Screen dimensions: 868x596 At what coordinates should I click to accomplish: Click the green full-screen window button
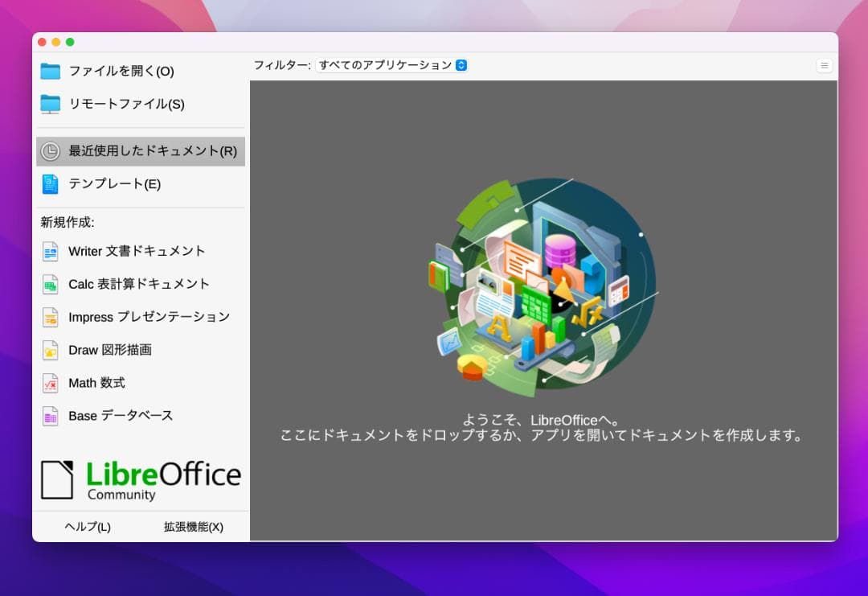pyautogui.click(x=70, y=42)
